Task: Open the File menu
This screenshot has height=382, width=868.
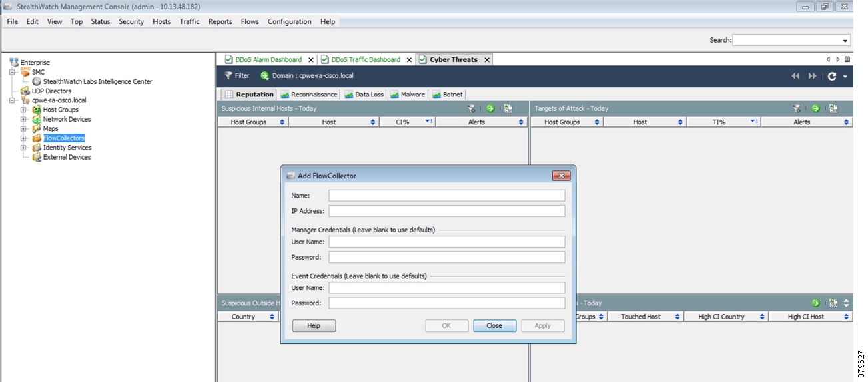Action: coord(13,21)
